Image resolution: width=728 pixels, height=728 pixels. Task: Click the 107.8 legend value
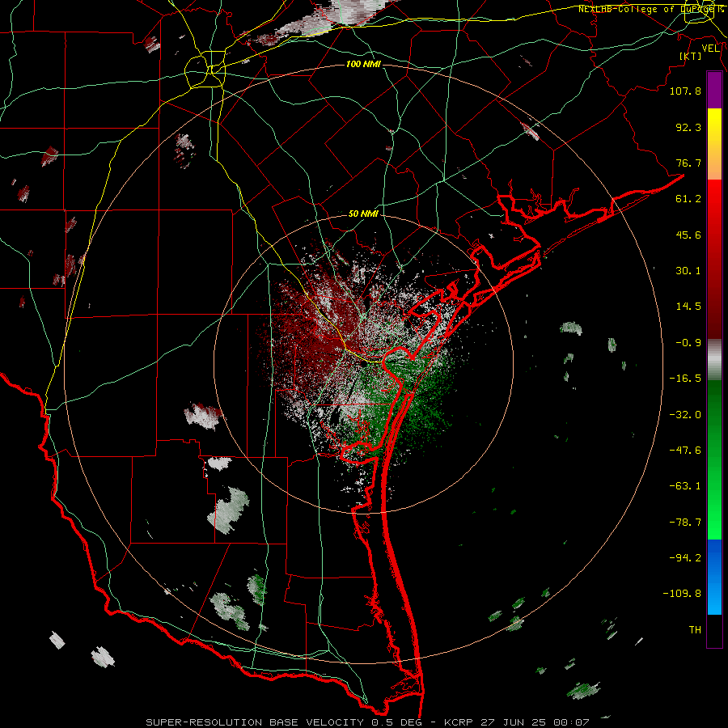click(685, 91)
